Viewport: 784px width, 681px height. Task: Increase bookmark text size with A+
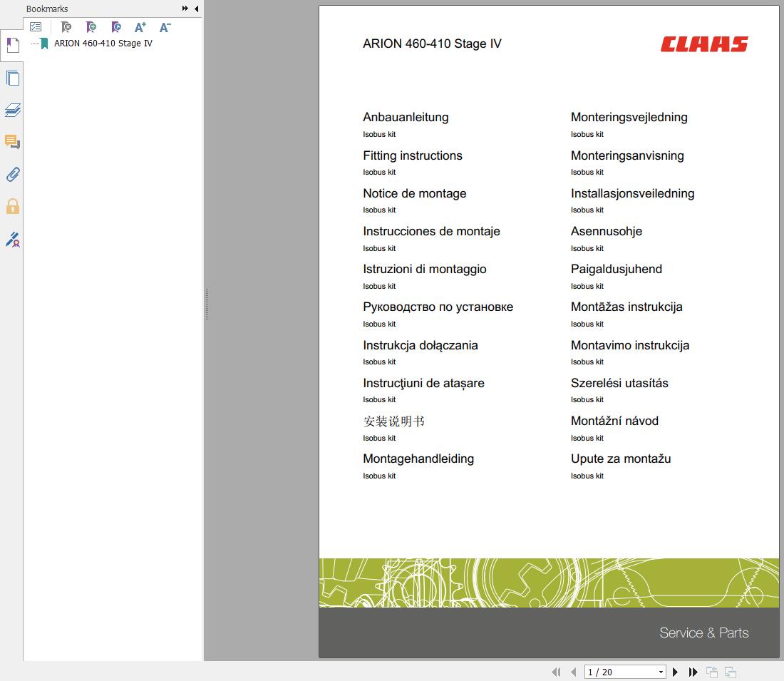tap(140, 27)
